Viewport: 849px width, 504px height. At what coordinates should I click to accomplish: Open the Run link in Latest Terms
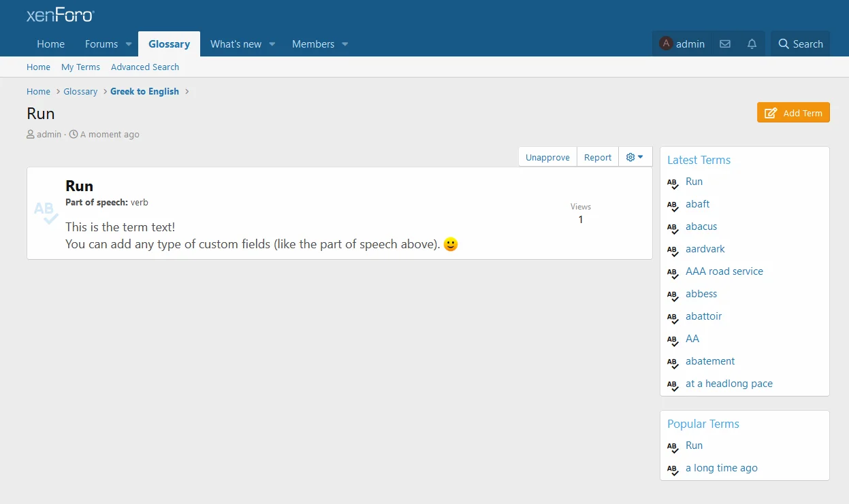tap(694, 182)
